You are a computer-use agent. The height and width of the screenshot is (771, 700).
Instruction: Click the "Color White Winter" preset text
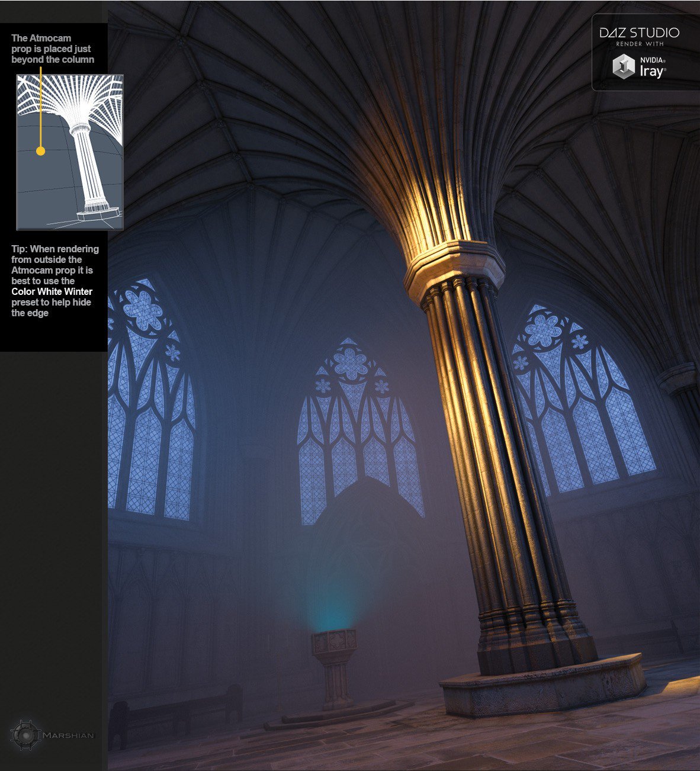click(x=52, y=291)
